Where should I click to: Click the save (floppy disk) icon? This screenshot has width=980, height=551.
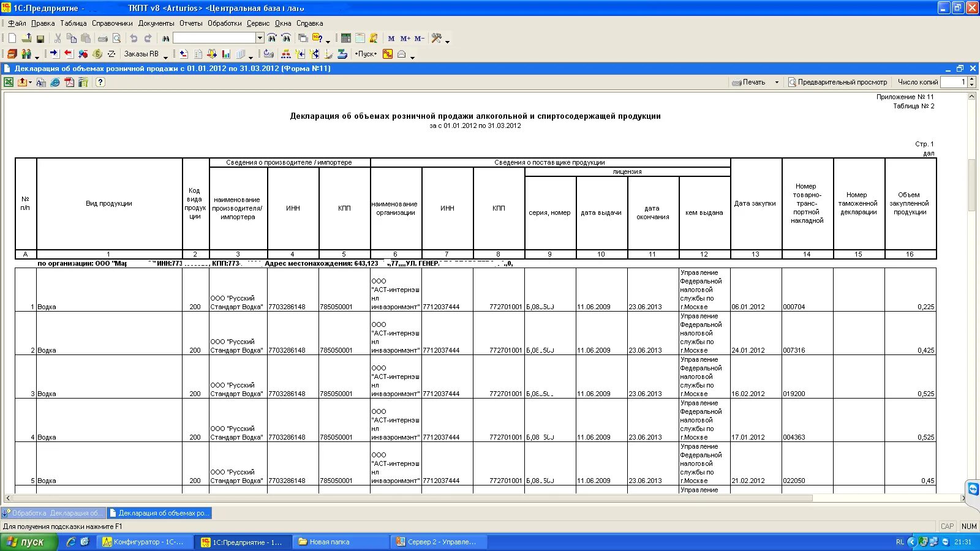tap(40, 39)
